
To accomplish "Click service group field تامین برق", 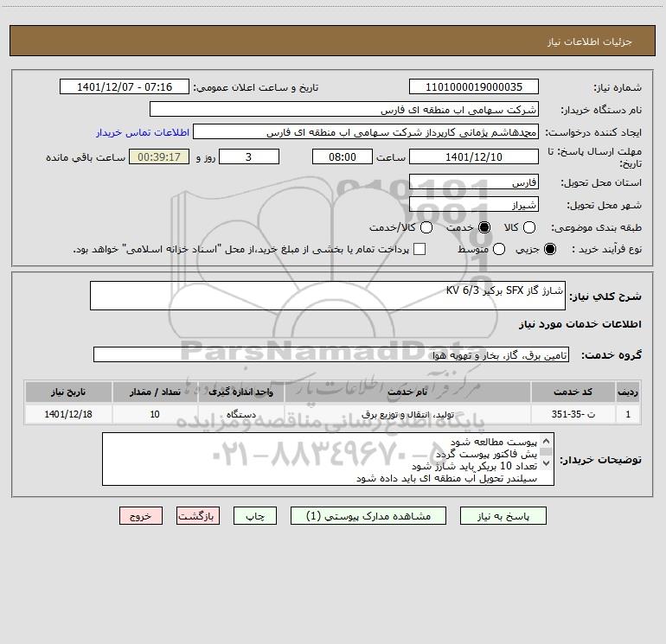I will [331, 355].
